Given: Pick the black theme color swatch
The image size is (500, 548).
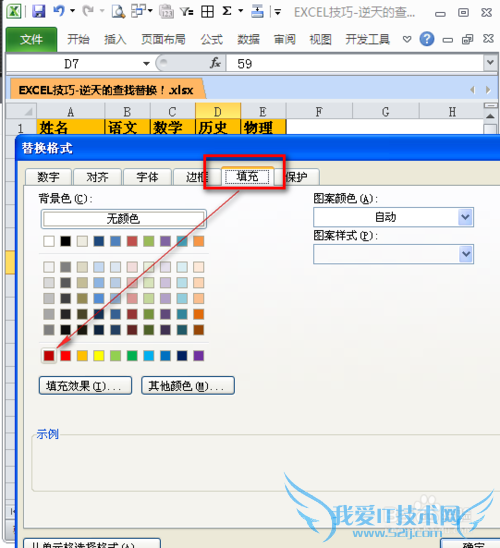Looking at the screenshot, I should [65, 241].
